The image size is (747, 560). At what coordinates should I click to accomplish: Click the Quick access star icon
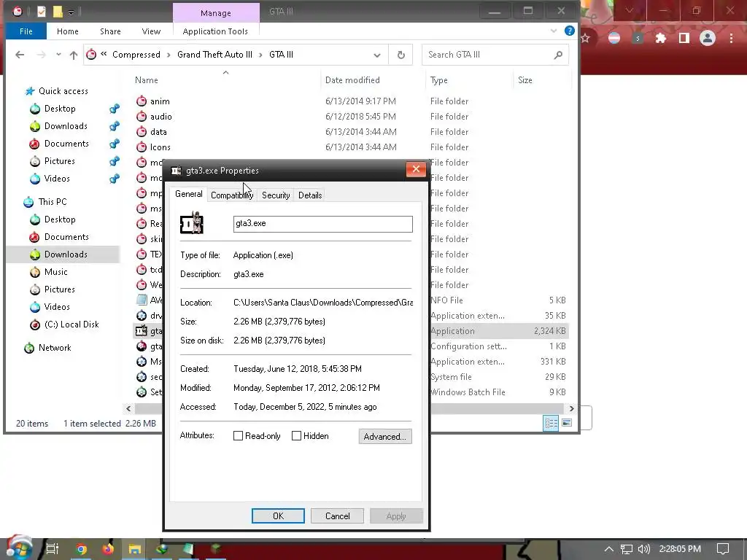point(29,91)
